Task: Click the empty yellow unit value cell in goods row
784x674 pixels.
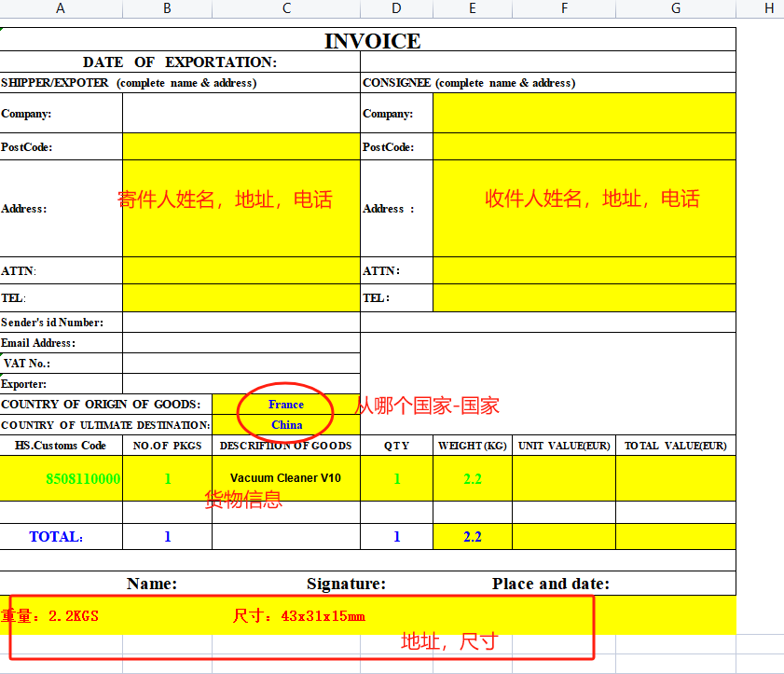Action: click(563, 479)
